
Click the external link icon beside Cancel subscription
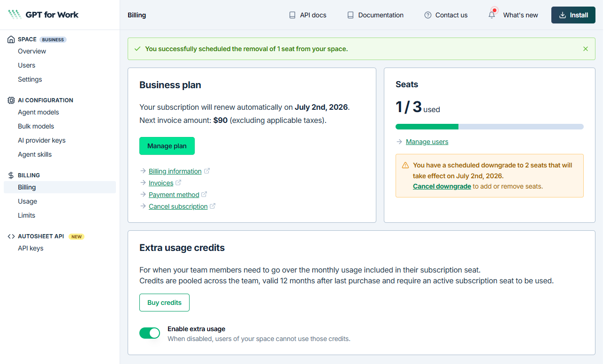(213, 206)
